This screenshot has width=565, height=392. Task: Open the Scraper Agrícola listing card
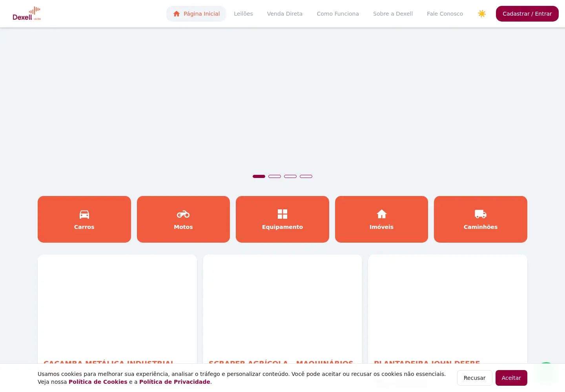coord(282,309)
